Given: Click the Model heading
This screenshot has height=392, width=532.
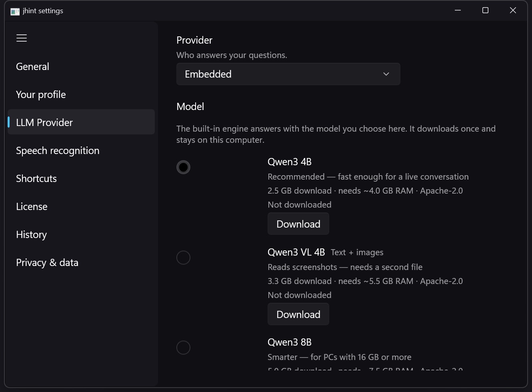Looking at the screenshot, I should coord(190,106).
